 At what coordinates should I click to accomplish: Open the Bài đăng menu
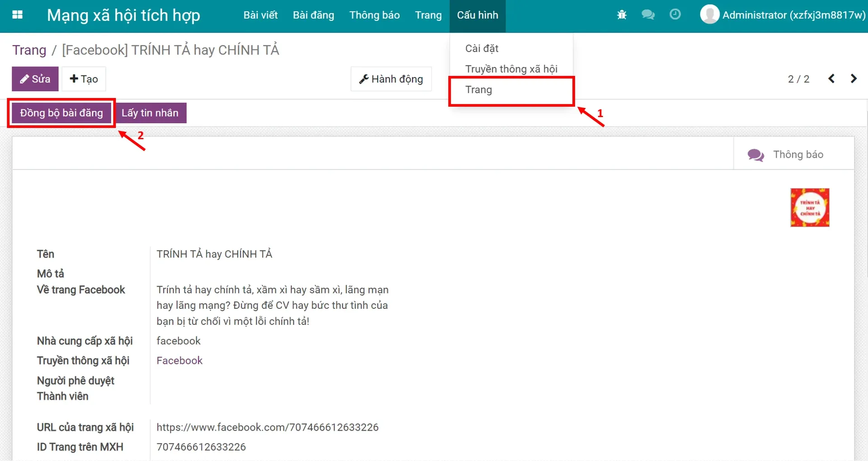(x=313, y=15)
